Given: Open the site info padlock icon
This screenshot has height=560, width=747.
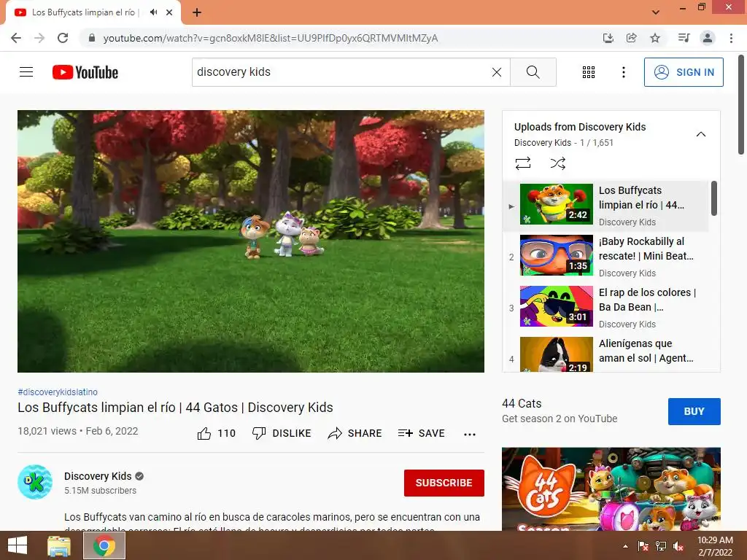Looking at the screenshot, I should (92, 38).
